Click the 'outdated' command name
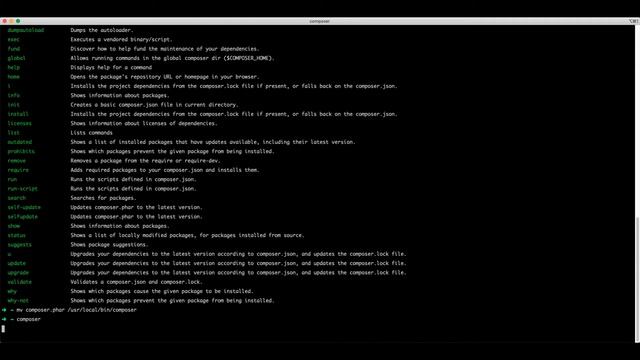This screenshot has height=360, width=640. click(x=20, y=142)
